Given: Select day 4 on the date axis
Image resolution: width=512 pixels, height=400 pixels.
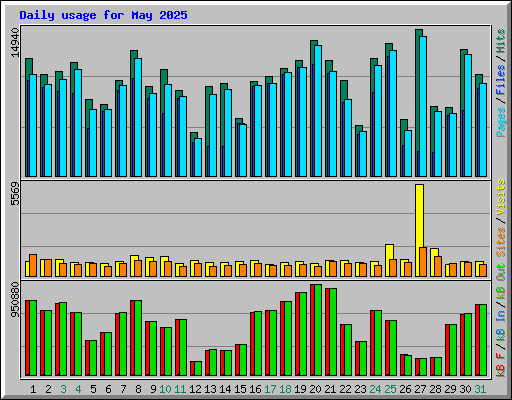Looking at the screenshot, I should 78,389.
